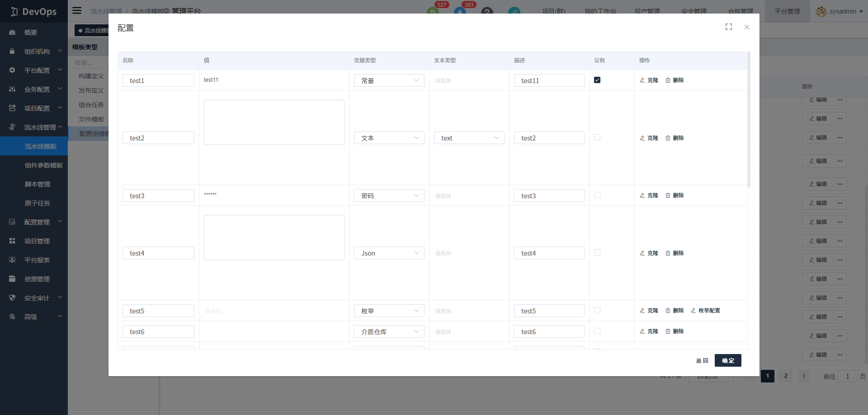Delete the test5 row
The image size is (868, 415).
(x=675, y=311)
